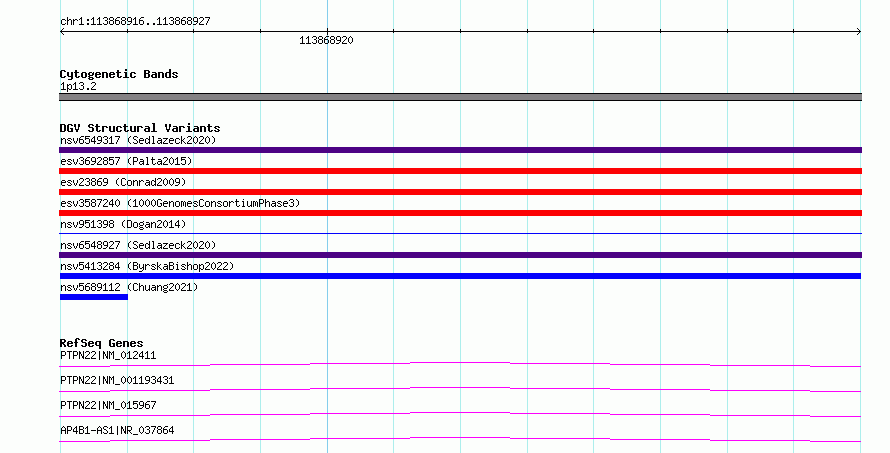Select the Cytogenetic Bands track title
Image resolution: width=890 pixels, height=453 pixels.
(x=119, y=74)
